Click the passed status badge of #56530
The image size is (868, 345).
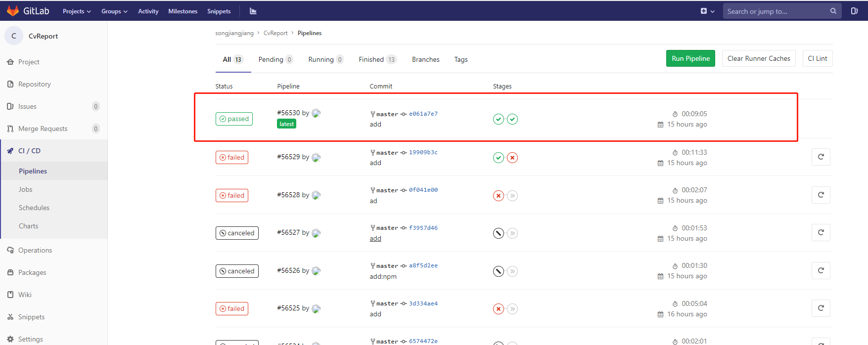[x=234, y=119]
